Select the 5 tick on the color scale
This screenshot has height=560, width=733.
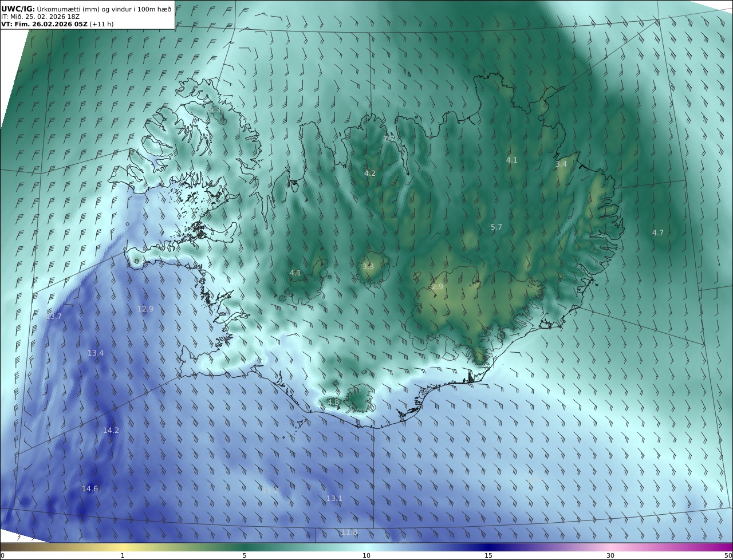245,555
